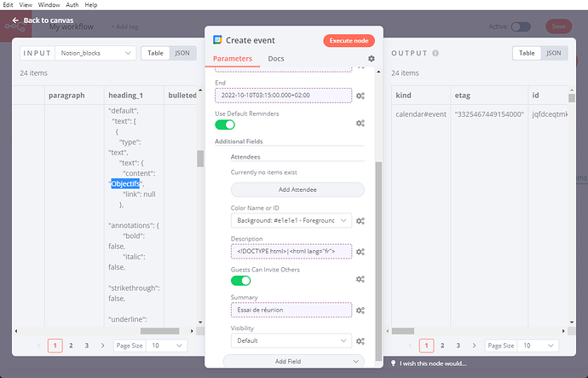The height and width of the screenshot is (378, 588).
Task: Open the Visibility Default dropdown
Action: click(x=291, y=340)
